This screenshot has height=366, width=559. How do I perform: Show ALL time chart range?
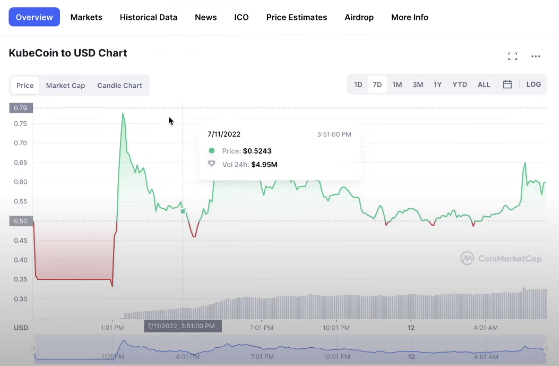[484, 85]
